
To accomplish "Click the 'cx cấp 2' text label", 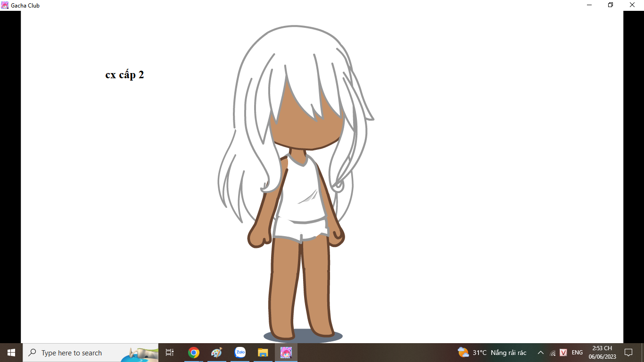I will coord(124,75).
